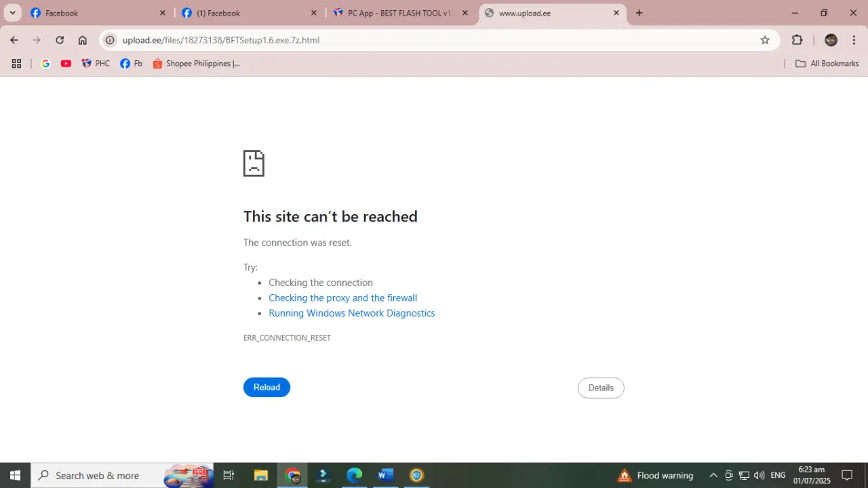This screenshot has width=868, height=488.
Task: Open the Home page icon
Action: point(83,40)
